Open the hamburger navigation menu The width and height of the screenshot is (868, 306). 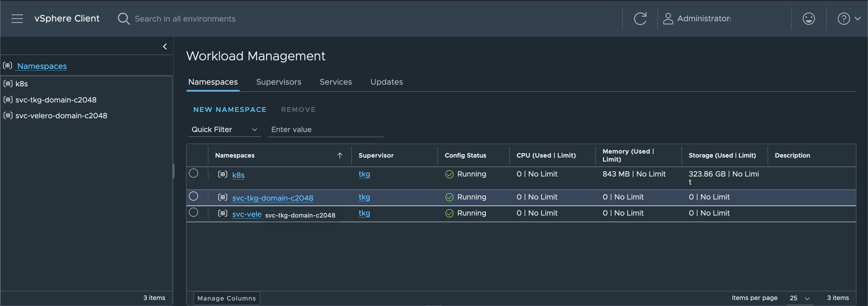tap(17, 19)
